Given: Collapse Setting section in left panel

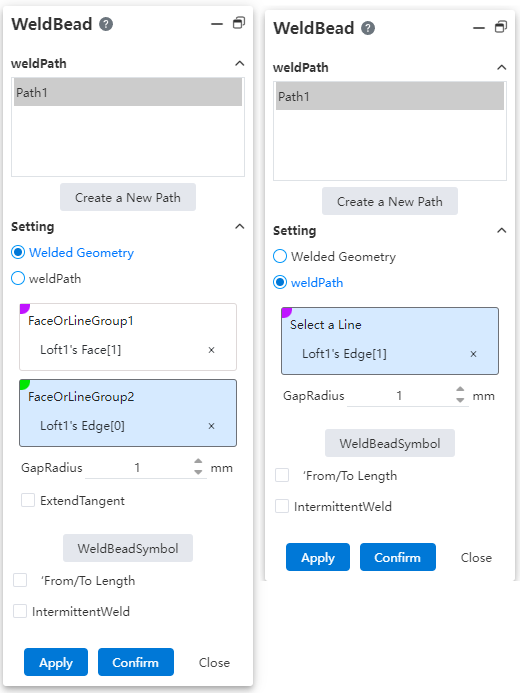Looking at the screenshot, I should pyautogui.click(x=242, y=229).
